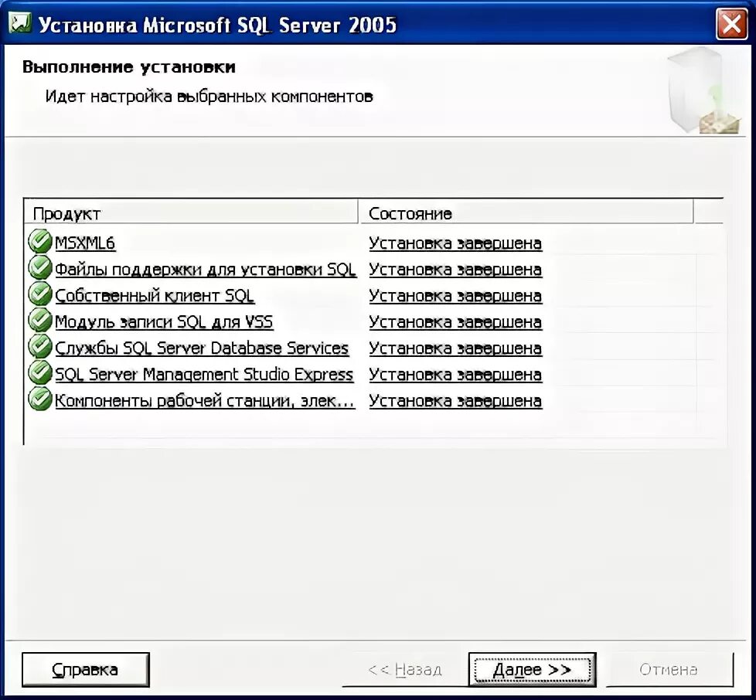Screen dimensions: 756x700
Task: Click the checkmark icon beside Файлы поддержки для установки SQL
Action: (x=40, y=267)
